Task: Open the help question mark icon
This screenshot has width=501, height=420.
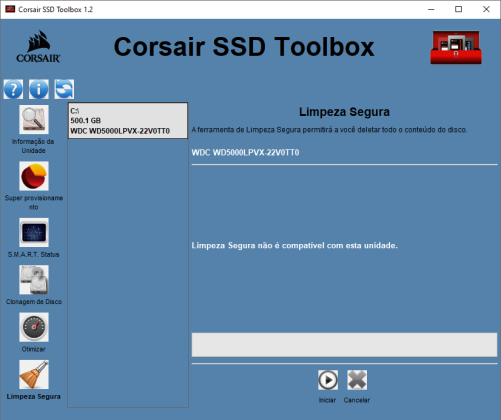Action: (13, 89)
